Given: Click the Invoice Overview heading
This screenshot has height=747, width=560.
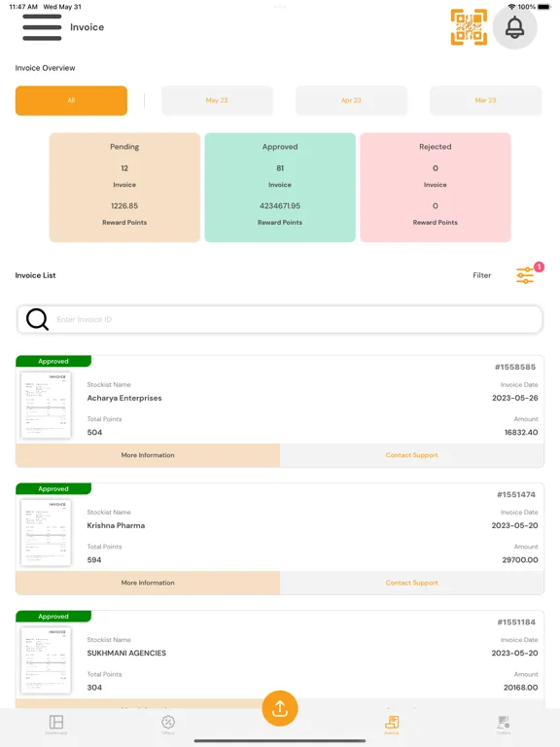Looking at the screenshot, I should (x=46, y=68).
